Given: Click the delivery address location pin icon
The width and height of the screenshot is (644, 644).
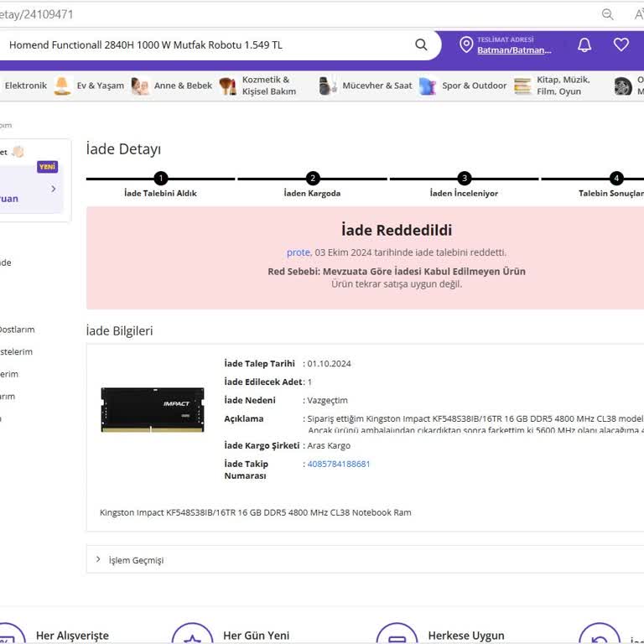Looking at the screenshot, I should [466, 44].
